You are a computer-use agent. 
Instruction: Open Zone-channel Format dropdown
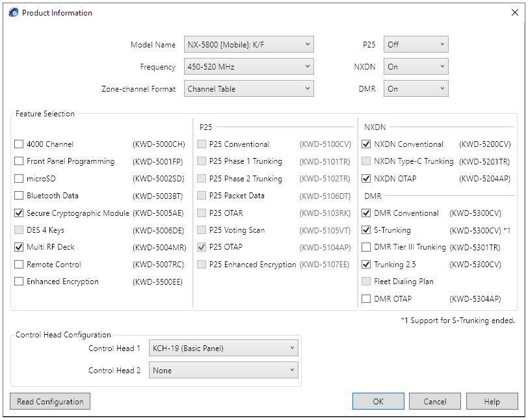pos(248,89)
